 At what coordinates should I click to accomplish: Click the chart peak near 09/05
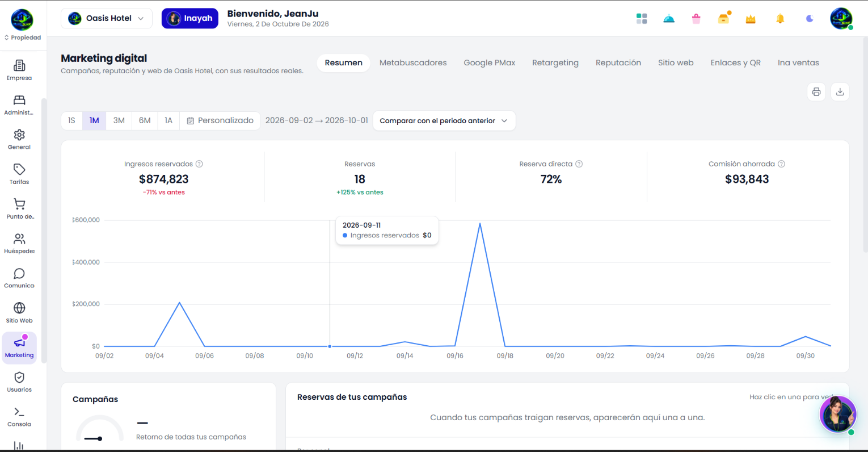tap(179, 303)
